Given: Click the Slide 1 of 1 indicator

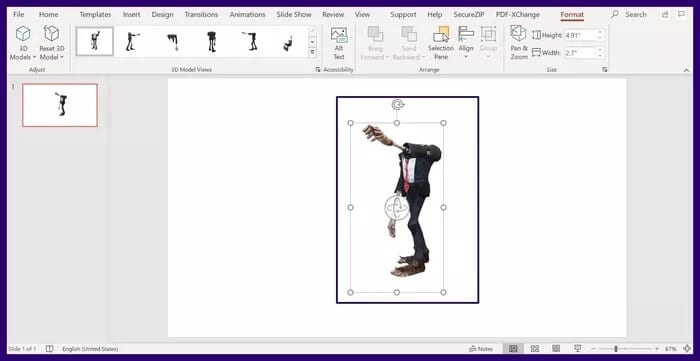Looking at the screenshot, I should point(22,349).
